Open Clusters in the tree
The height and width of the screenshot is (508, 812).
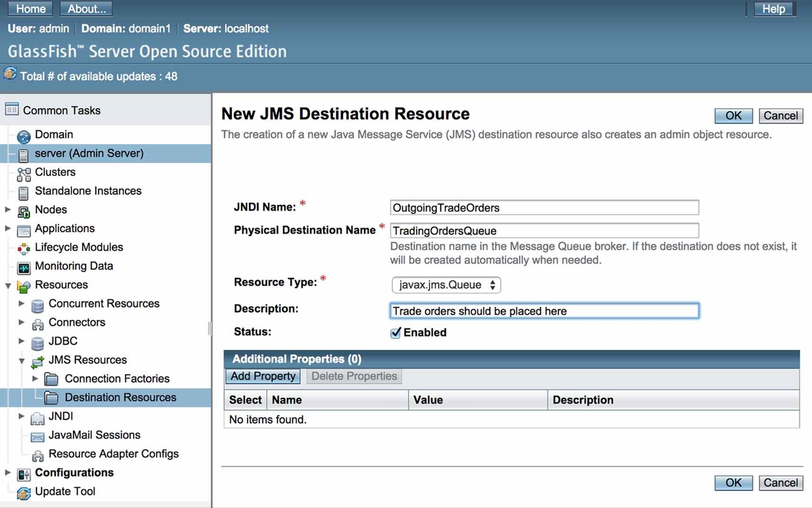55,172
